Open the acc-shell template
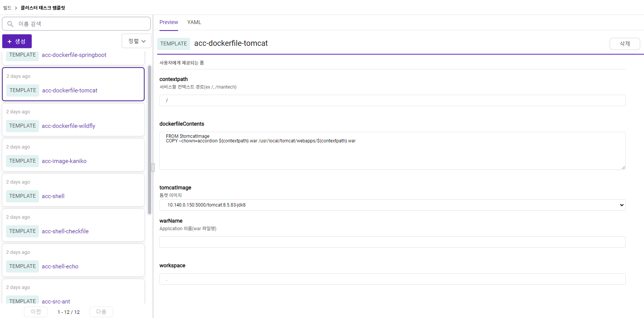 (53, 196)
